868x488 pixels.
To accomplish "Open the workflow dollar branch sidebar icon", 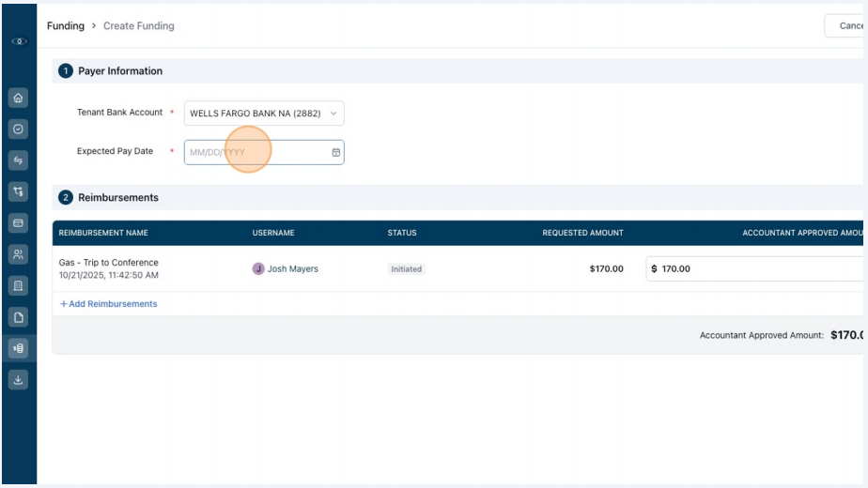I will click(18, 192).
